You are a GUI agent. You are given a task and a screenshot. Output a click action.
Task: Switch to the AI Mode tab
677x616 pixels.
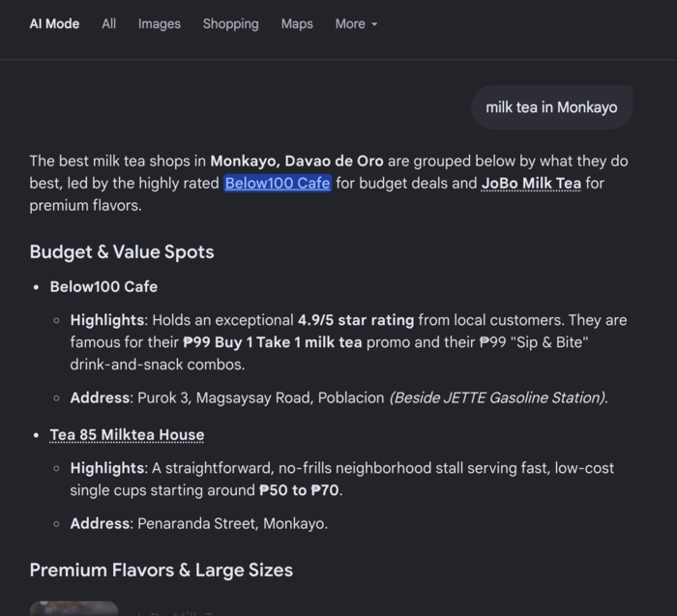[54, 24]
